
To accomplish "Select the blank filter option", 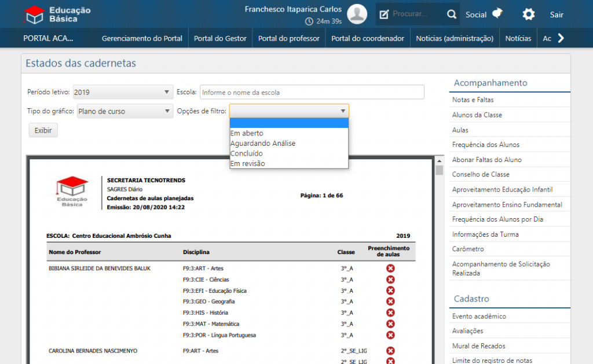I will coord(289,123).
